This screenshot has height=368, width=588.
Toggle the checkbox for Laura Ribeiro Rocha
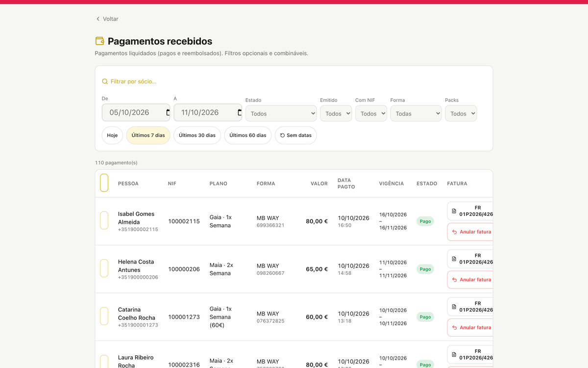[x=104, y=362]
